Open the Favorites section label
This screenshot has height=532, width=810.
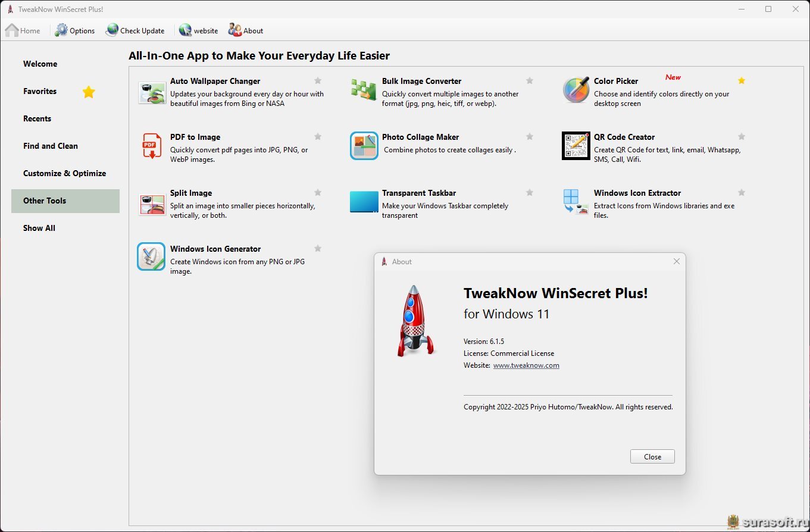click(40, 91)
